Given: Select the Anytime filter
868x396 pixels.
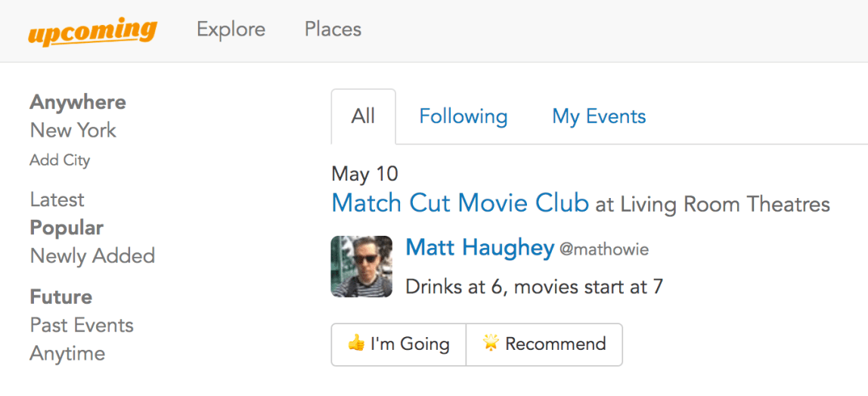Looking at the screenshot, I should [67, 354].
